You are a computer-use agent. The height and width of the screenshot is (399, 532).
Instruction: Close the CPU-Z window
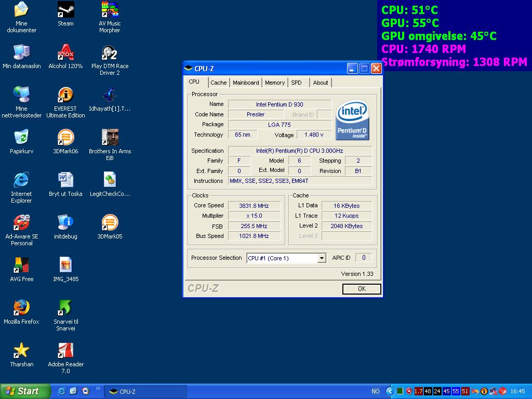(x=376, y=69)
